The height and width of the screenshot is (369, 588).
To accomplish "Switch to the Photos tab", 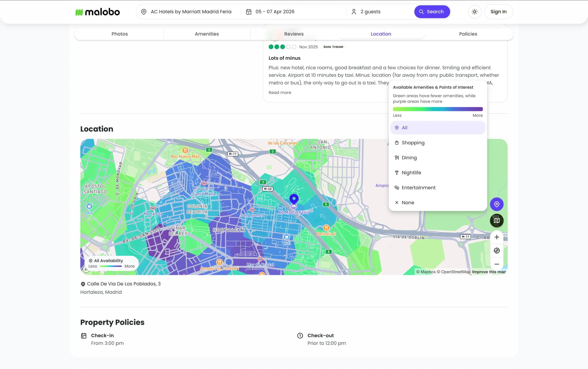I will (x=119, y=34).
